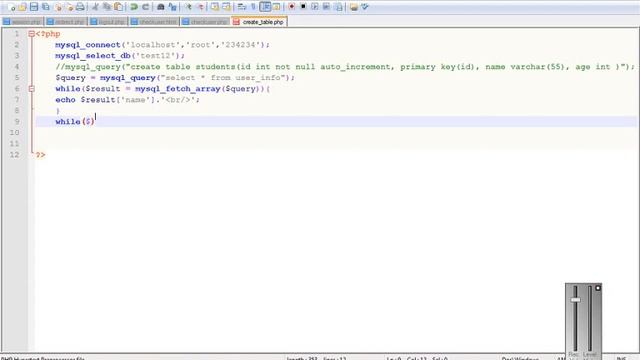Open Find with binoculars icon
This screenshot has height=360, width=640.
coord(160,7)
